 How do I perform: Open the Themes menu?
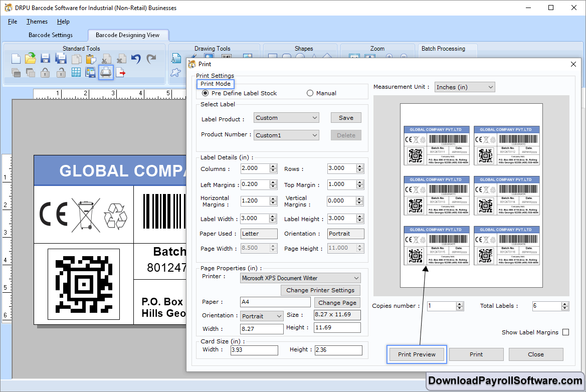pyautogui.click(x=37, y=22)
